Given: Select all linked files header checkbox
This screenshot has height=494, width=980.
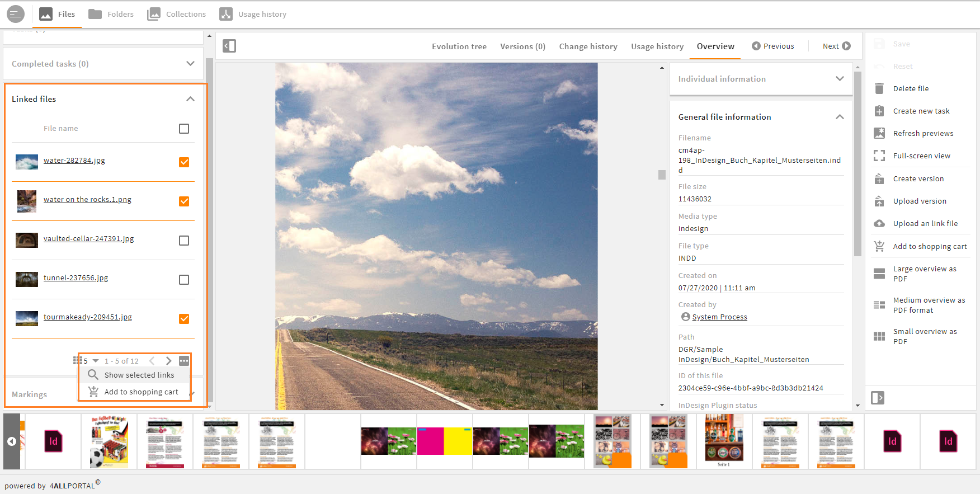Looking at the screenshot, I should pyautogui.click(x=184, y=129).
